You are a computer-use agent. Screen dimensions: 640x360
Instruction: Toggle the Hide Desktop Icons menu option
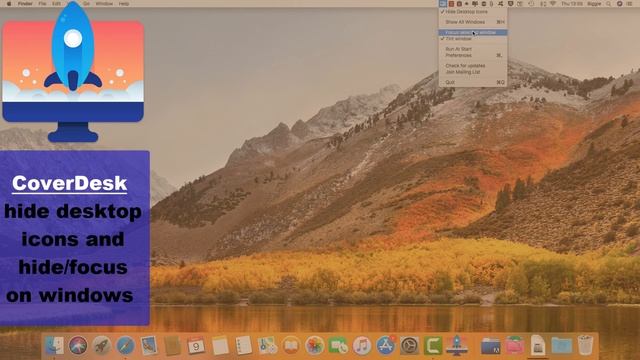tap(473, 12)
